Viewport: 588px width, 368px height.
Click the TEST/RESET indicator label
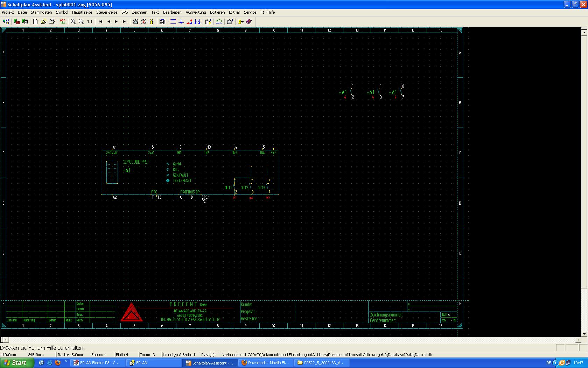[x=182, y=180]
